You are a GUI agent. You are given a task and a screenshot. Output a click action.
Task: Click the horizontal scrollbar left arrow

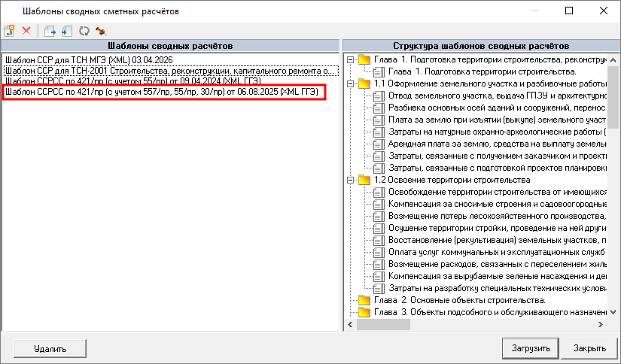pos(350,324)
